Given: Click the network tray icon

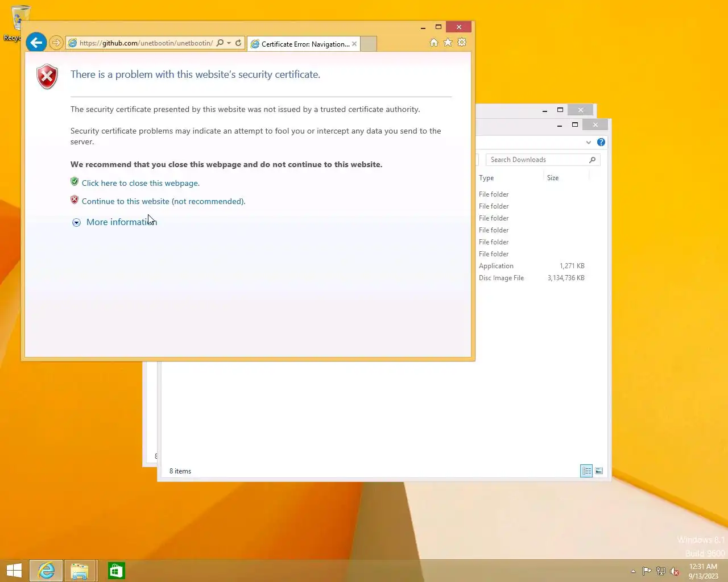Looking at the screenshot, I should (x=660, y=571).
